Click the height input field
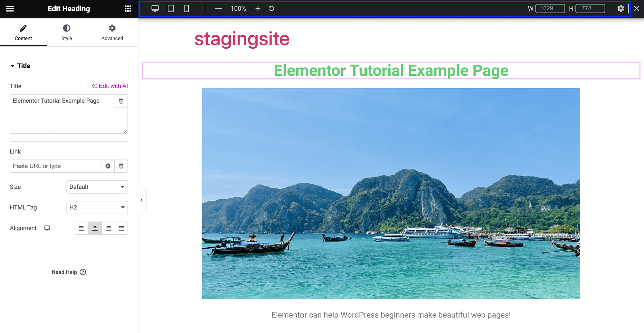644x333 pixels. [590, 9]
